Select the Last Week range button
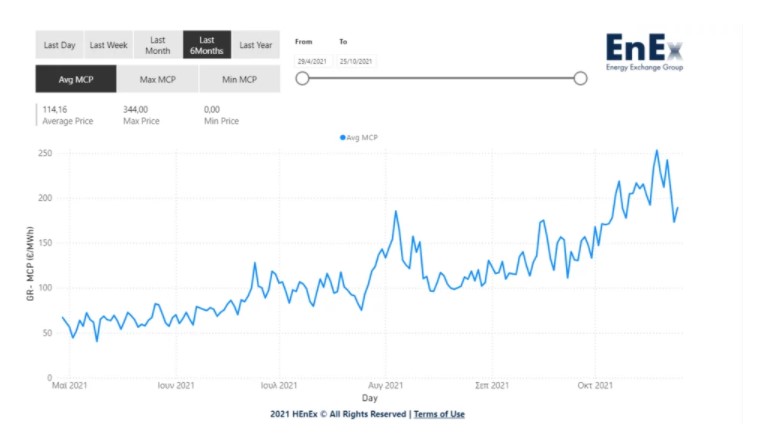 tap(109, 45)
